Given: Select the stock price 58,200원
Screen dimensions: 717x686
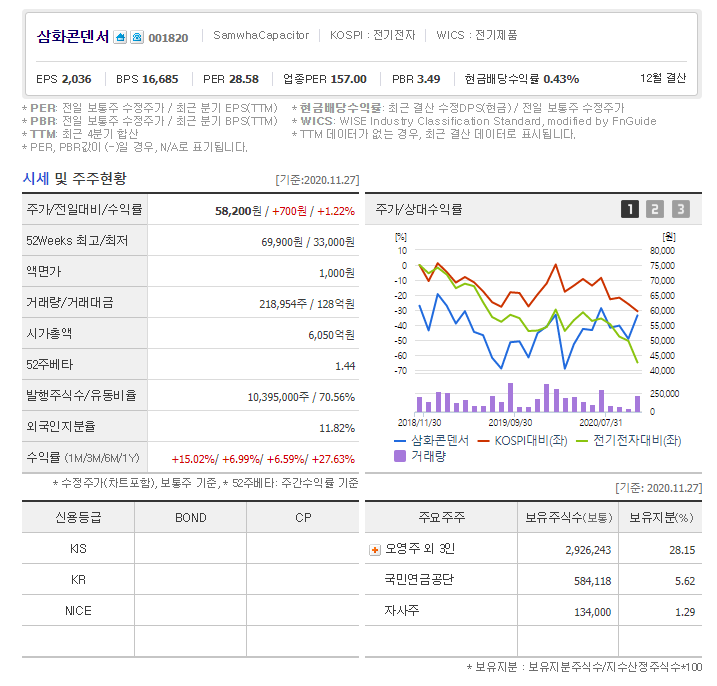Looking at the screenshot, I should coord(238,211).
